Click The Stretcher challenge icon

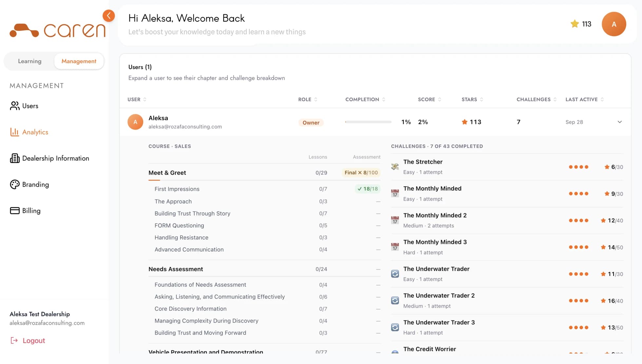pos(395,167)
